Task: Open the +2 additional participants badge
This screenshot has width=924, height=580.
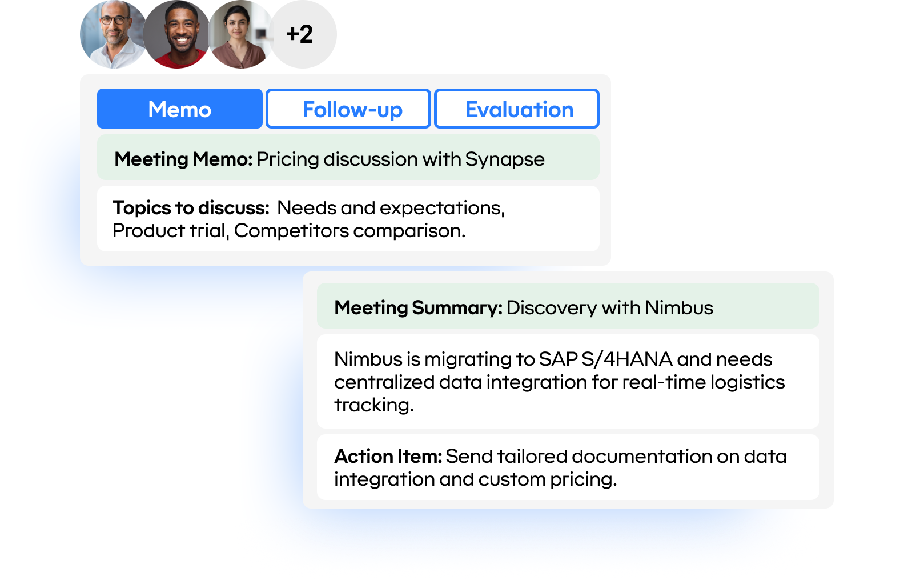Action: tap(303, 34)
